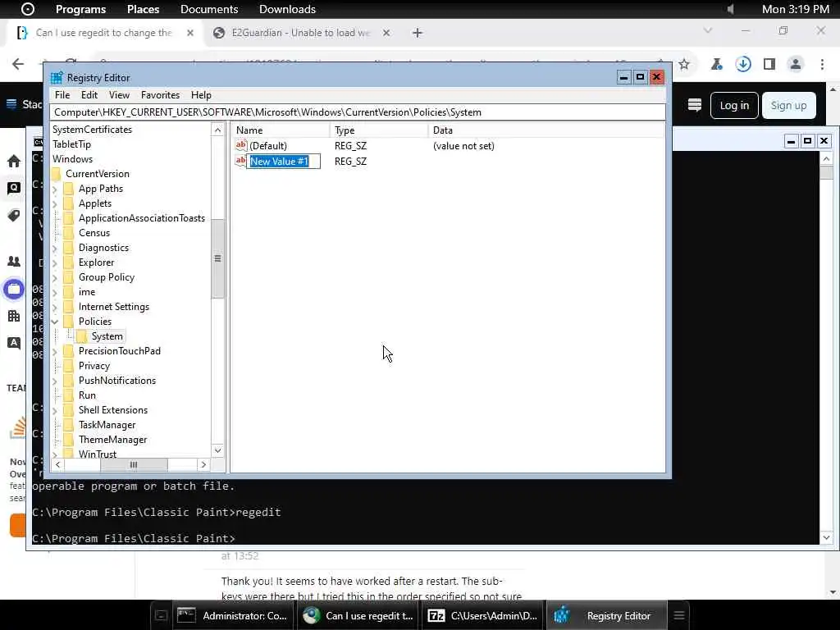Click the ime folder icon

[69, 292]
